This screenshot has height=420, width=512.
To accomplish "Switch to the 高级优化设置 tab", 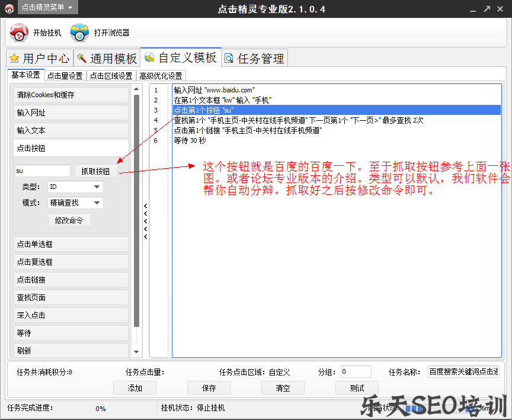I will 161,75.
